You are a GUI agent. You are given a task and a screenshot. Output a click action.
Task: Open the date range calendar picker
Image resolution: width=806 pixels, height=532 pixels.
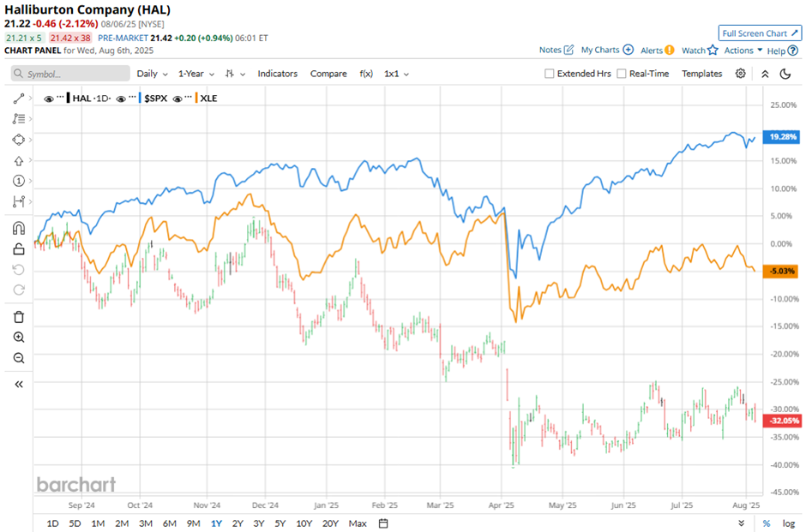click(383, 523)
